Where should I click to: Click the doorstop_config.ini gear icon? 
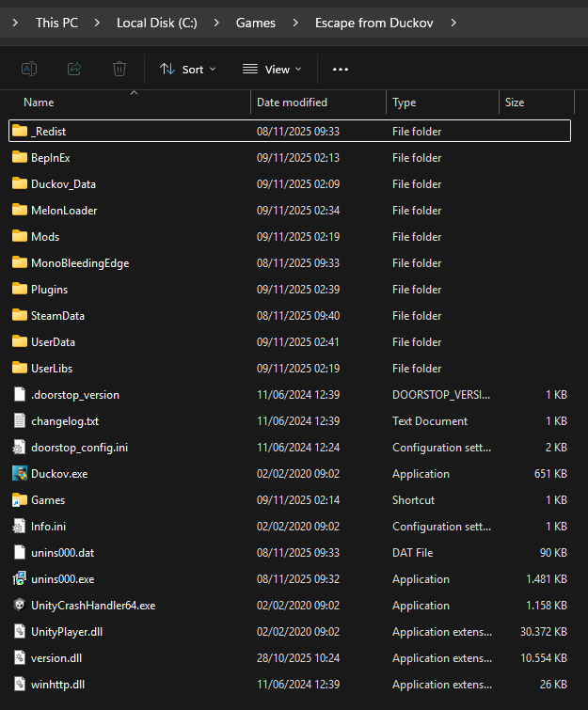point(19,447)
